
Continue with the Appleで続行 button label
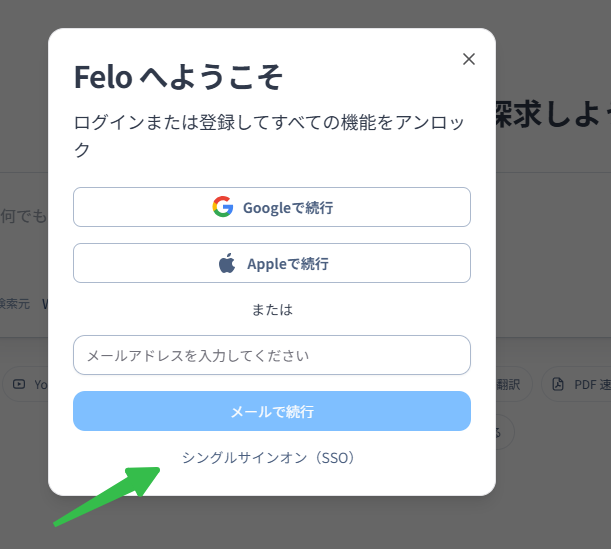click(x=288, y=264)
